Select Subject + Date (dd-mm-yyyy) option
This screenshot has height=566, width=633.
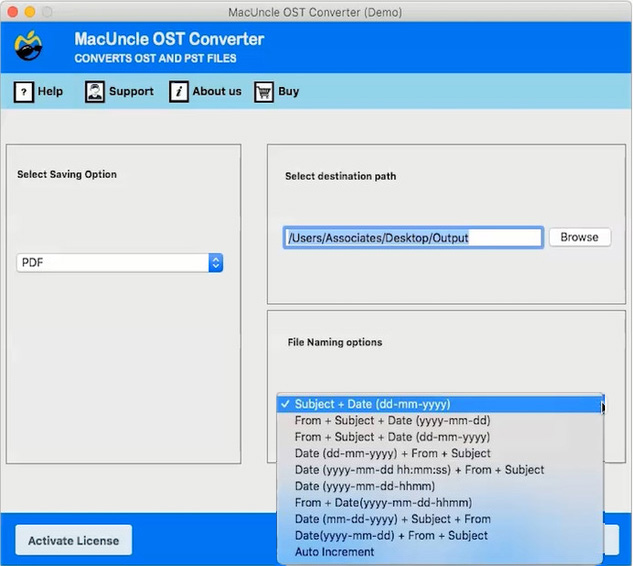tap(440, 404)
